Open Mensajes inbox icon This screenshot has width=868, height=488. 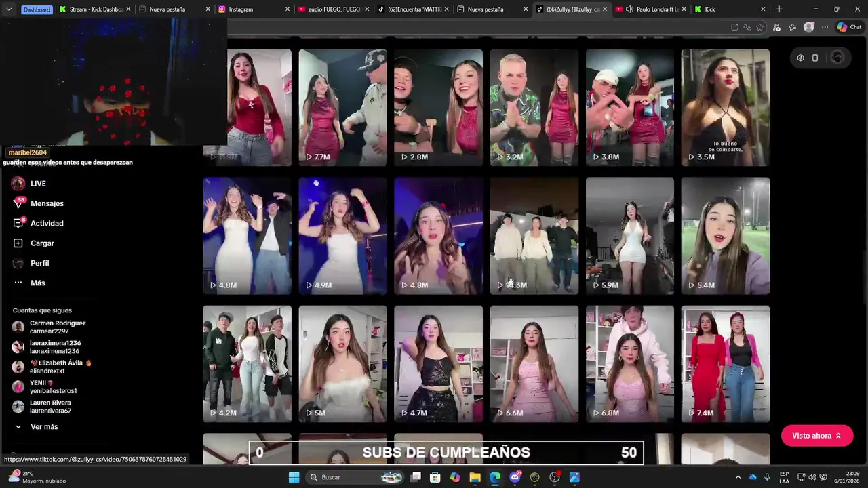[18, 203]
